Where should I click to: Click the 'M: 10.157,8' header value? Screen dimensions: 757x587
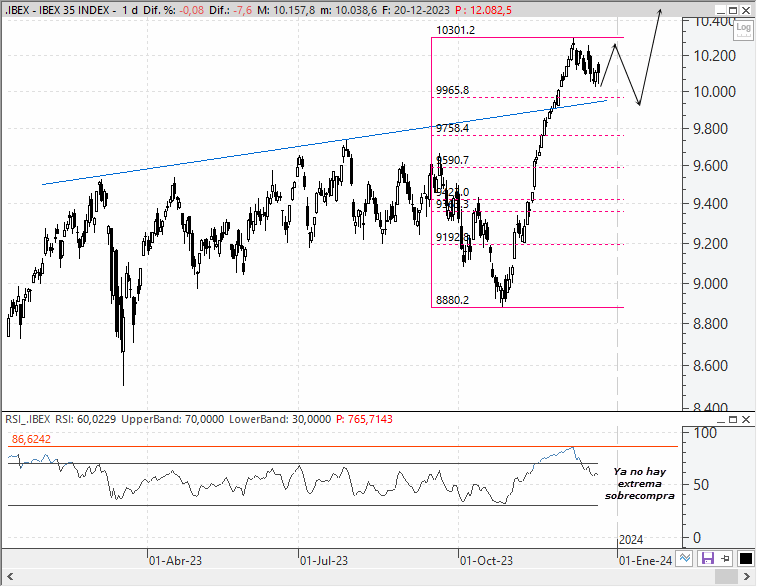click(286, 10)
